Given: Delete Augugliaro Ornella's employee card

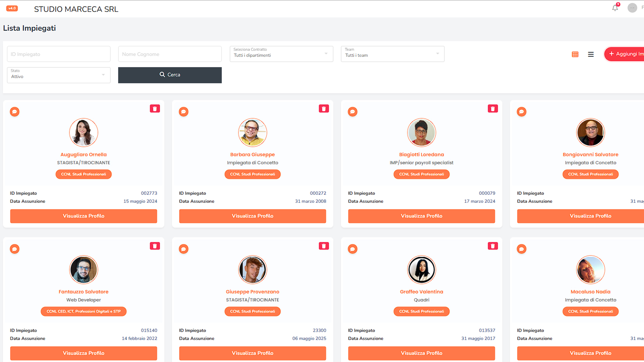Looking at the screenshot, I should (155, 109).
